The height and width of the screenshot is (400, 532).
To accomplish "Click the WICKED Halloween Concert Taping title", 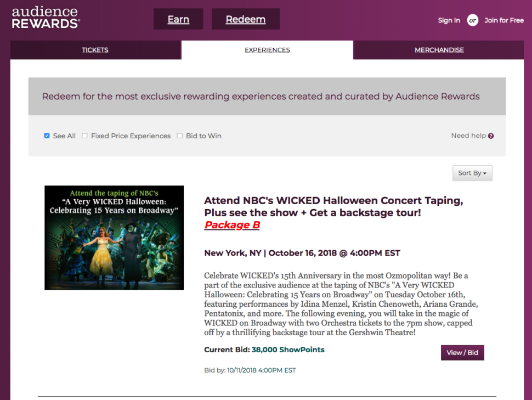I will click(333, 206).
